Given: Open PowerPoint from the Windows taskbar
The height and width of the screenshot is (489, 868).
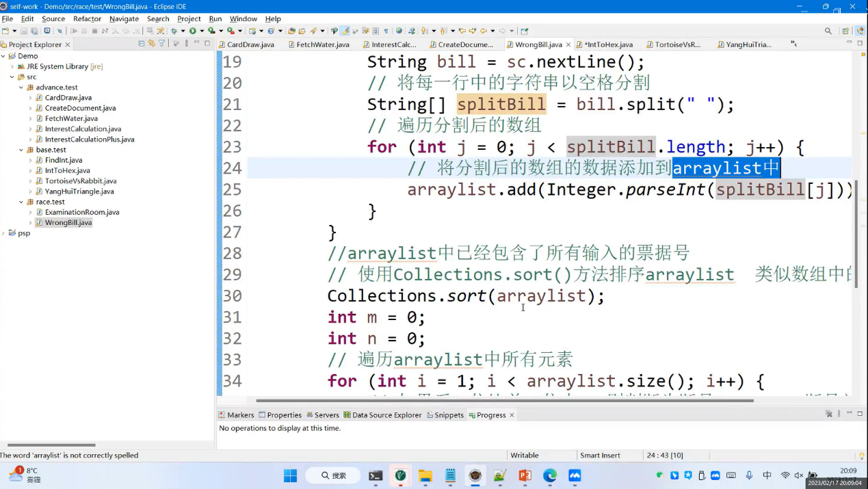Looking at the screenshot, I should [525, 475].
